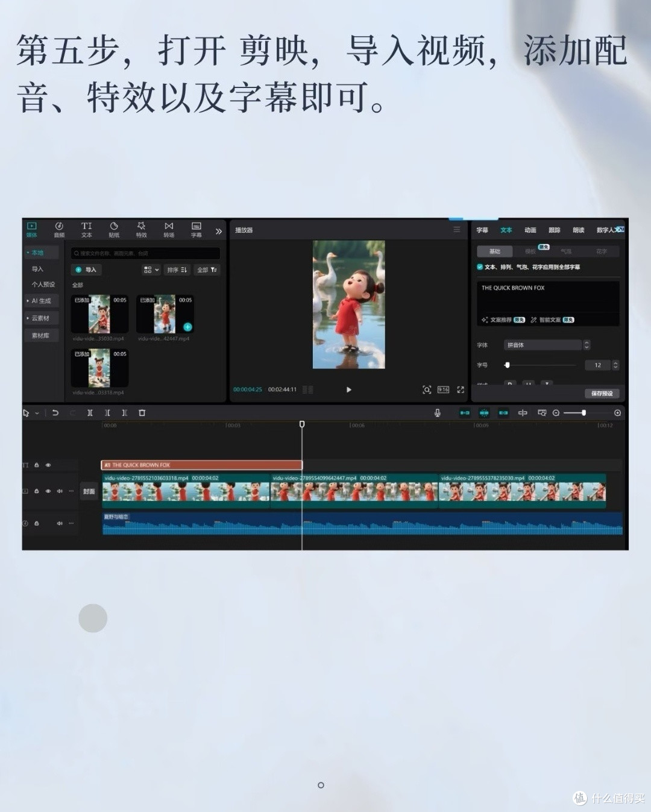This screenshot has width=651, height=812.
Task: Delete the selected clip with trash icon
Action: (142, 413)
